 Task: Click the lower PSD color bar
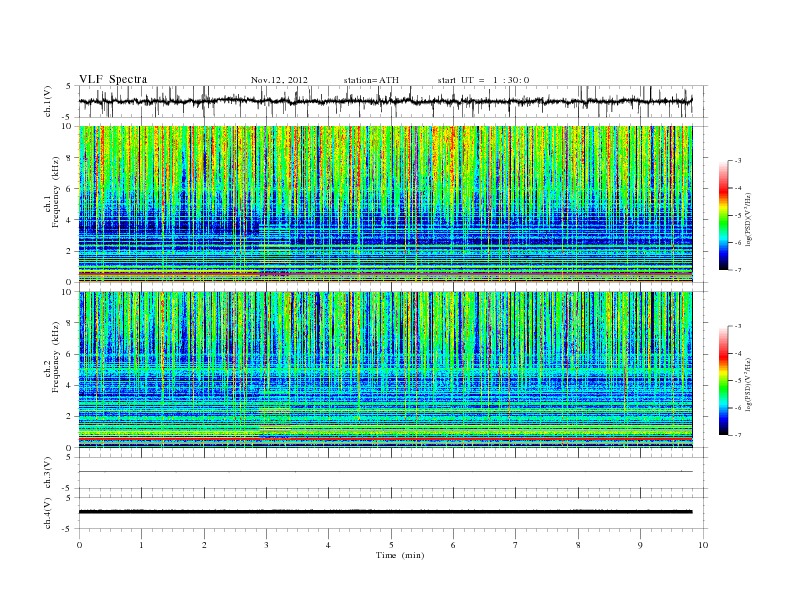coord(724,381)
